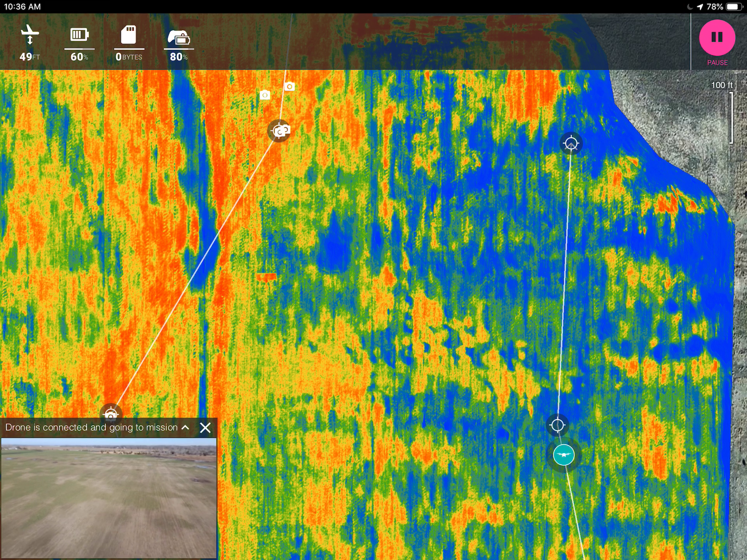The image size is (747, 560).
Task: Select the teal drone position marker
Action: click(x=564, y=455)
